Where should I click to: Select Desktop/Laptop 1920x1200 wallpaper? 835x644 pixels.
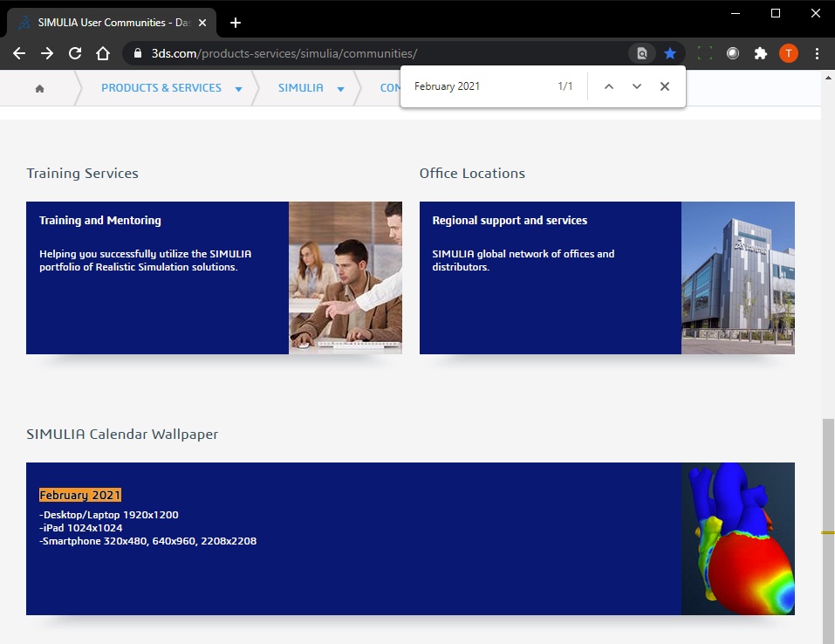[109, 515]
